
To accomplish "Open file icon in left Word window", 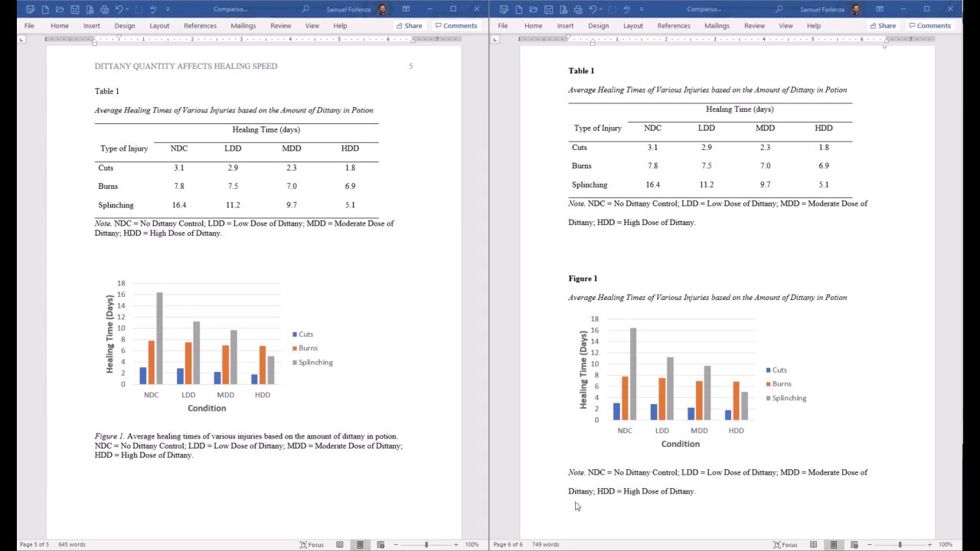I will point(60,9).
